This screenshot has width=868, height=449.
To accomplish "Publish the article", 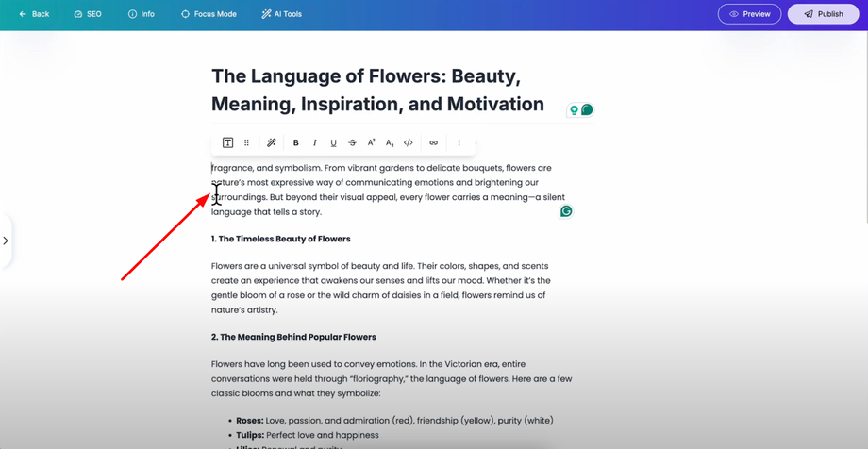I will pos(823,14).
